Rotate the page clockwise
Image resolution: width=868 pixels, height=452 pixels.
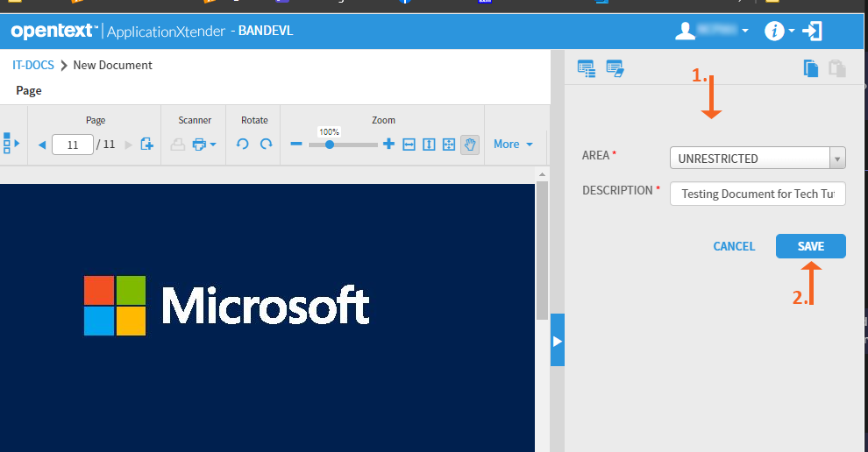pyautogui.click(x=266, y=145)
